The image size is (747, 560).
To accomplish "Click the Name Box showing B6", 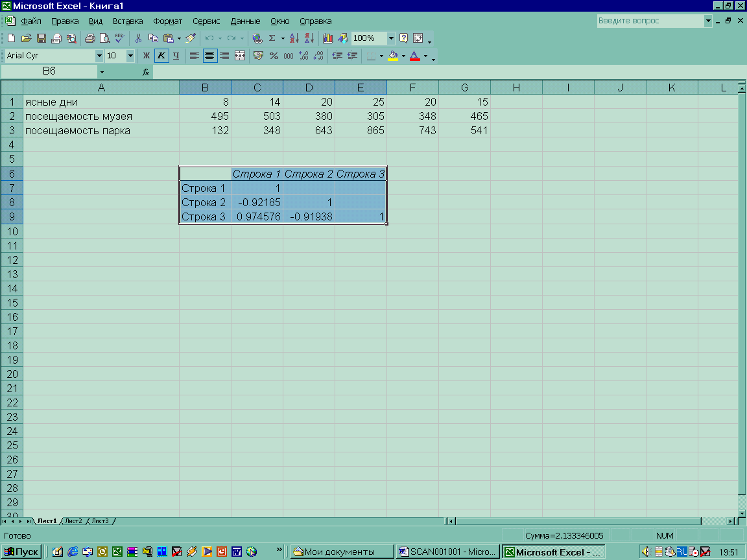I will (49, 71).
